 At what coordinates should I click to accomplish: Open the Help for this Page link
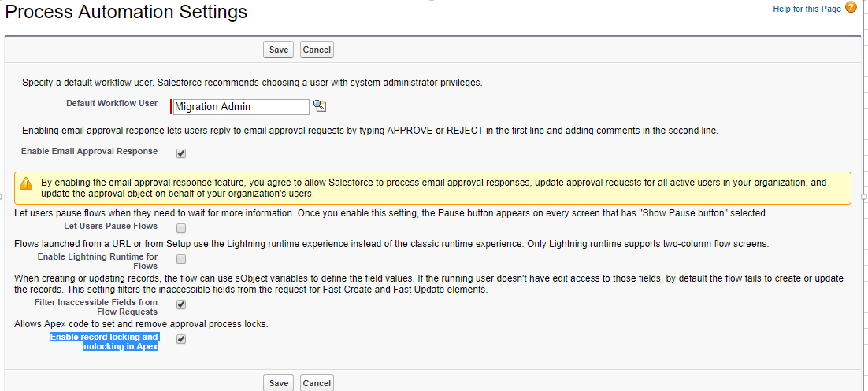pos(807,9)
